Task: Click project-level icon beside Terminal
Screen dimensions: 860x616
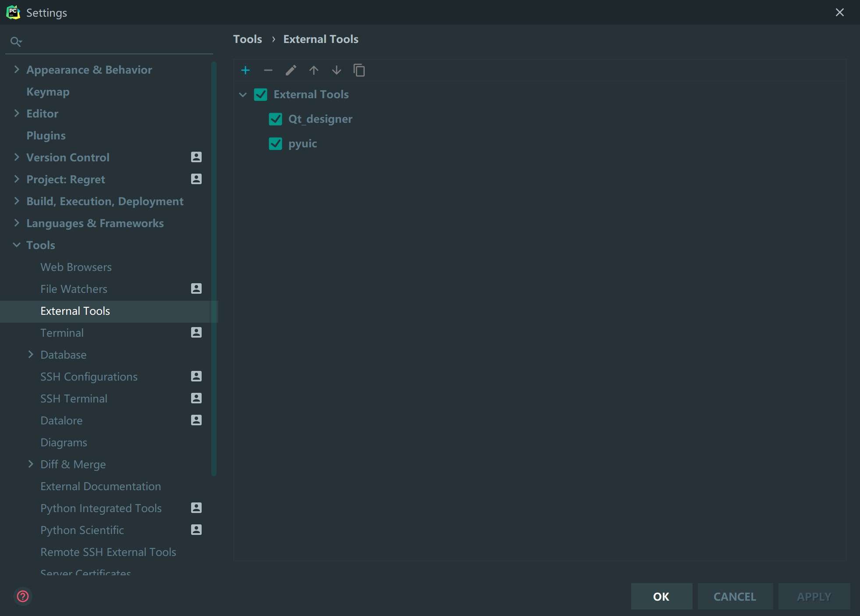Action: click(196, 332)
